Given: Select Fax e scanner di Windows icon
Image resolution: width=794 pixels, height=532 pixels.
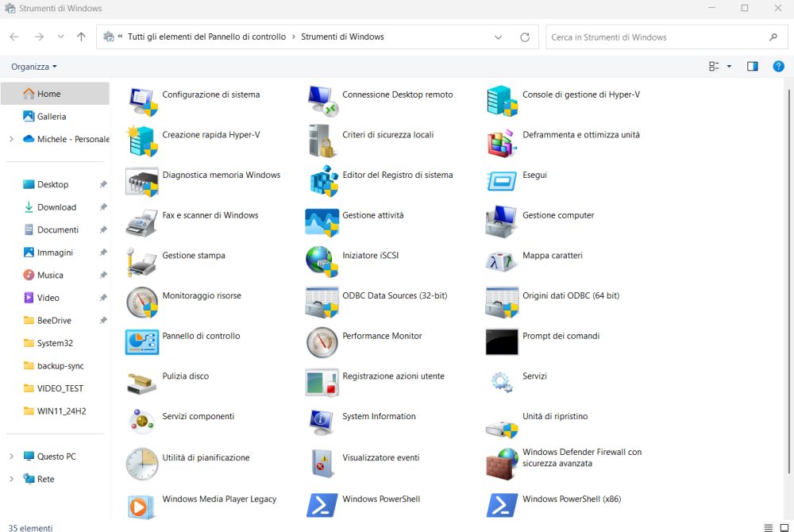Looking at the screenshot, I should 142,222.
